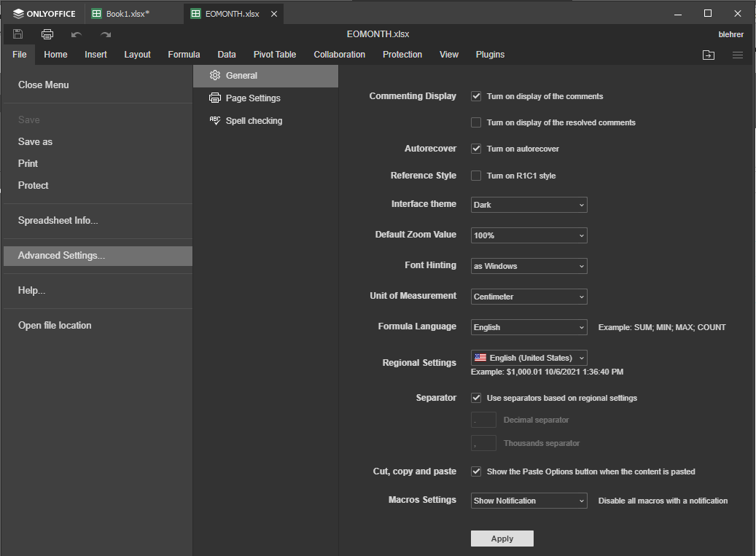The width and height of the screenshot is (756, 556).
Task: Click the Open file location folder icon
Action: (709, 55)
